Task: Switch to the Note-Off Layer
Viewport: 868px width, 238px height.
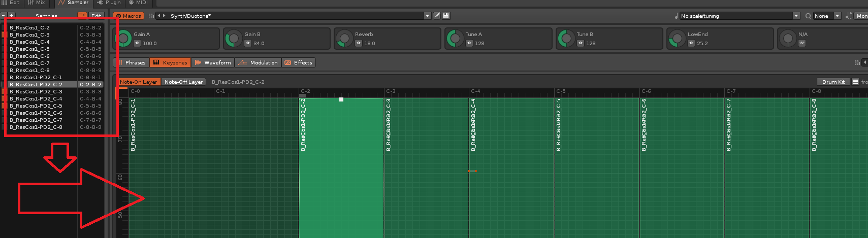Action: pyautogui.click(x=183, y=82)
